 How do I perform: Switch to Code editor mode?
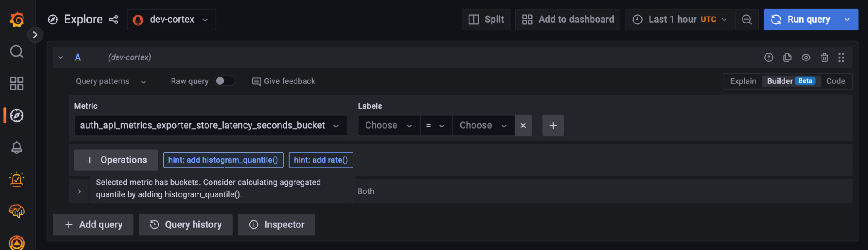835,81
